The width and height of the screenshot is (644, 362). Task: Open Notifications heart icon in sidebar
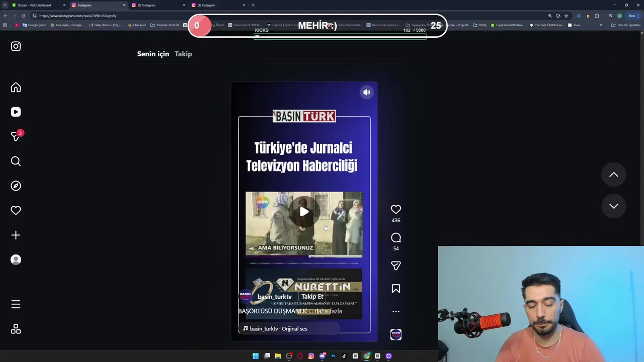pyautogui.click(x=16, y=211)
